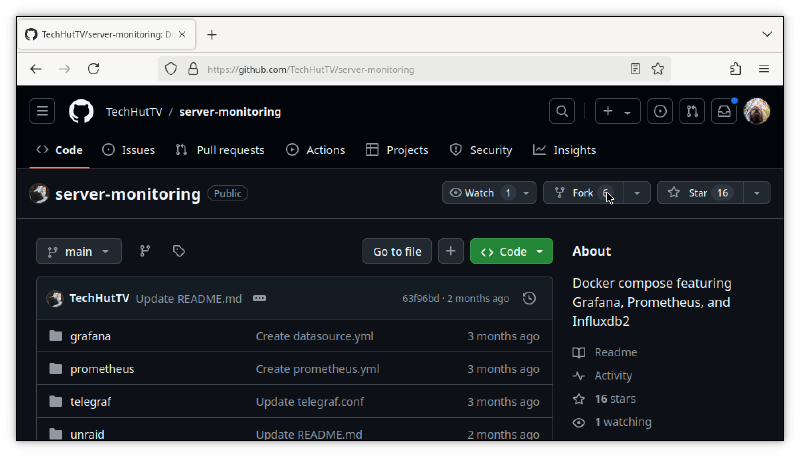The width and height of the screenshot is (800, 457).
Task: Click the browser URL address field
Action: pos(400,69)
